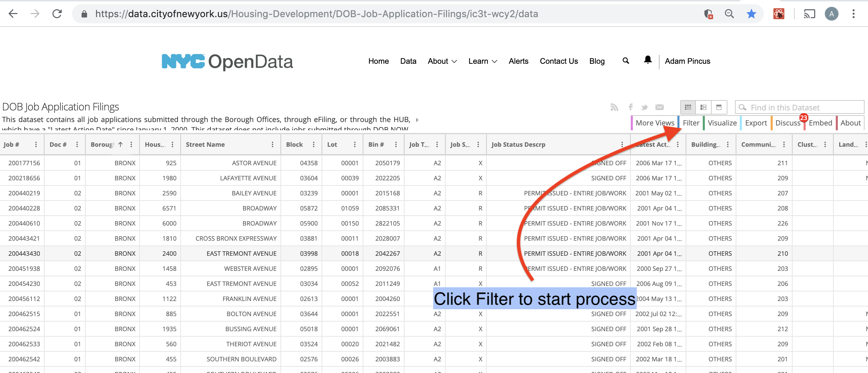Open Adam Pincus account menu
This screenshot has height=373, width=868.
[x=687, y=61]
